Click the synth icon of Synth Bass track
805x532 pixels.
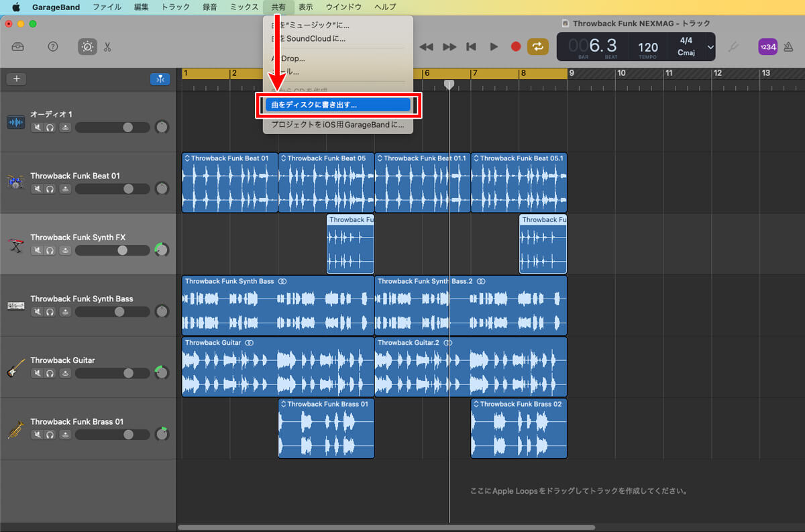(x=16, y=306)
